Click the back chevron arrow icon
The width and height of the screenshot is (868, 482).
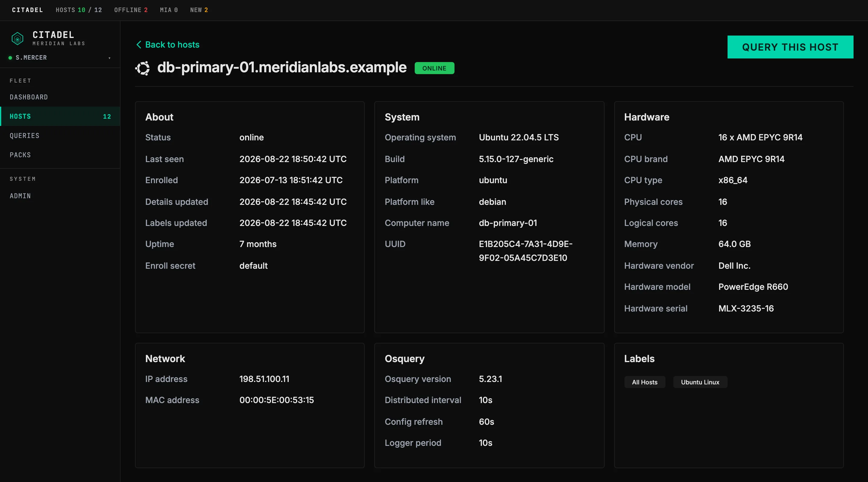pos(139,45)
